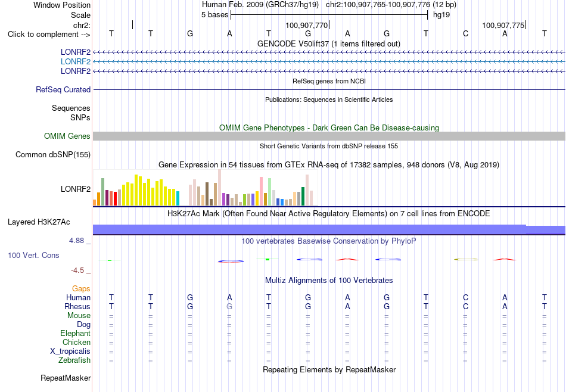Click the C base in top sequence row
The image size is (566, 392).
click(465, 33)
